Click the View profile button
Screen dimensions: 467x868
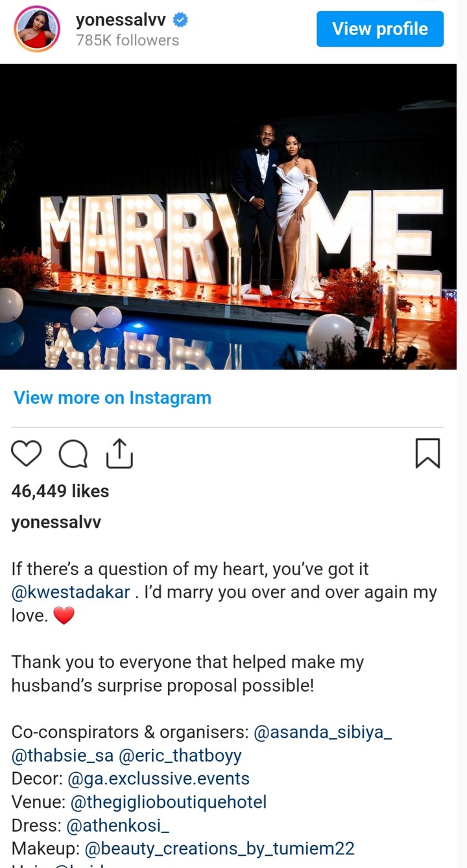click(380, 29)
